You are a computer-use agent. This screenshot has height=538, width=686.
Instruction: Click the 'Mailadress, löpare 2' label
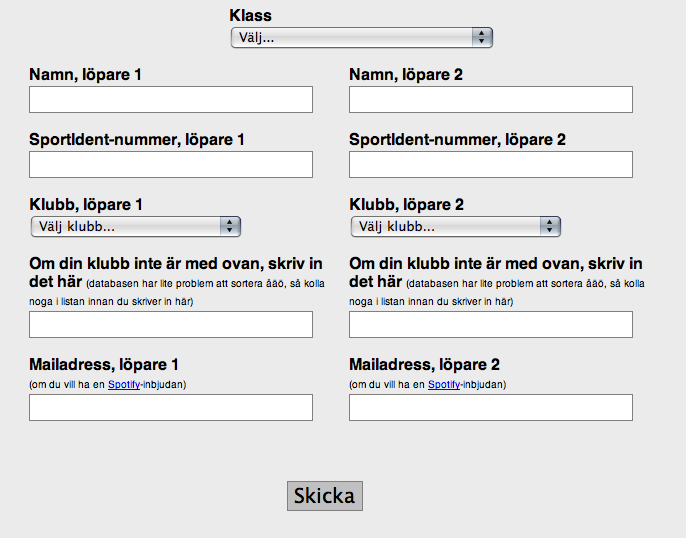[x=424, y=364]
